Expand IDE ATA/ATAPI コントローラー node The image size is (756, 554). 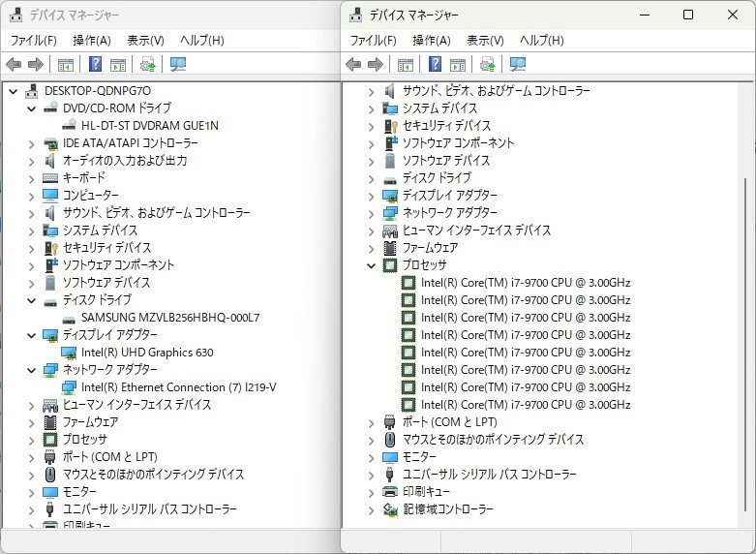coord(31,143)
